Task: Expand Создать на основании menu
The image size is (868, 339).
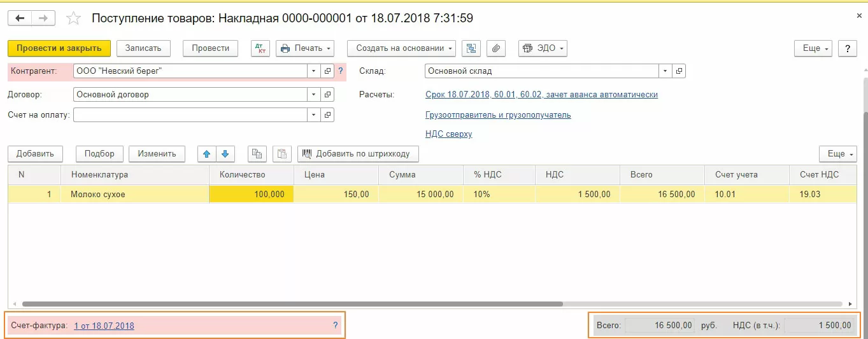Action: point(402,48)
